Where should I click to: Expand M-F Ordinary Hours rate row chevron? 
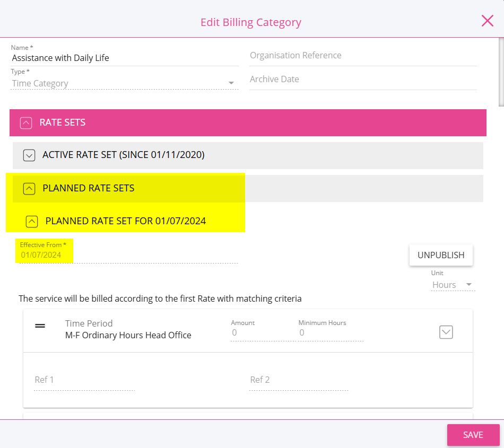446,332
